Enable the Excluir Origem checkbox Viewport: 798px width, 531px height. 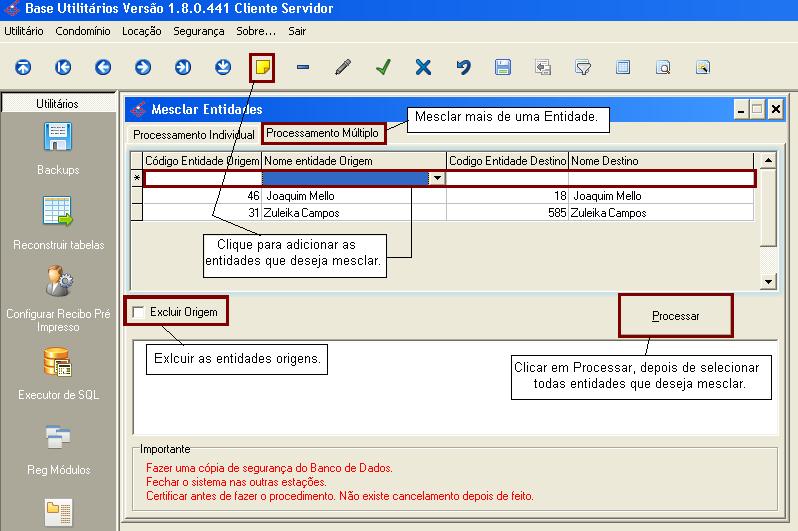[x=138, y=312]
